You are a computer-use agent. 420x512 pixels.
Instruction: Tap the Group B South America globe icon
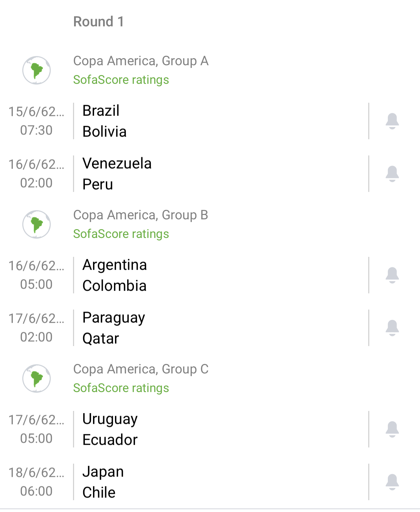point(37,224)
